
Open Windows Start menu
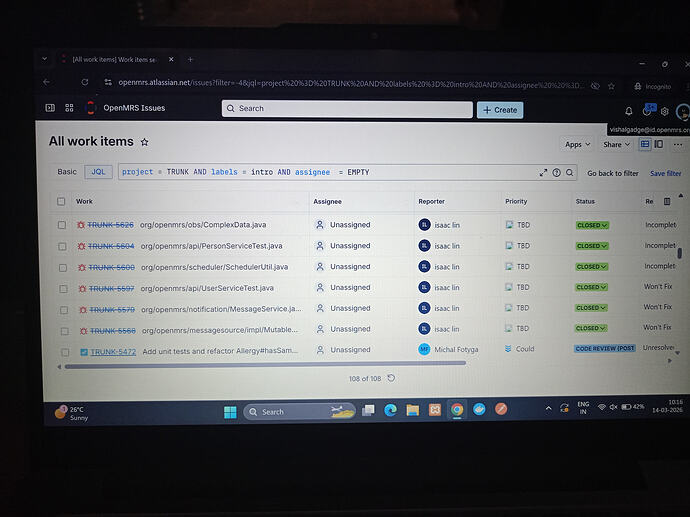[230, 412]
